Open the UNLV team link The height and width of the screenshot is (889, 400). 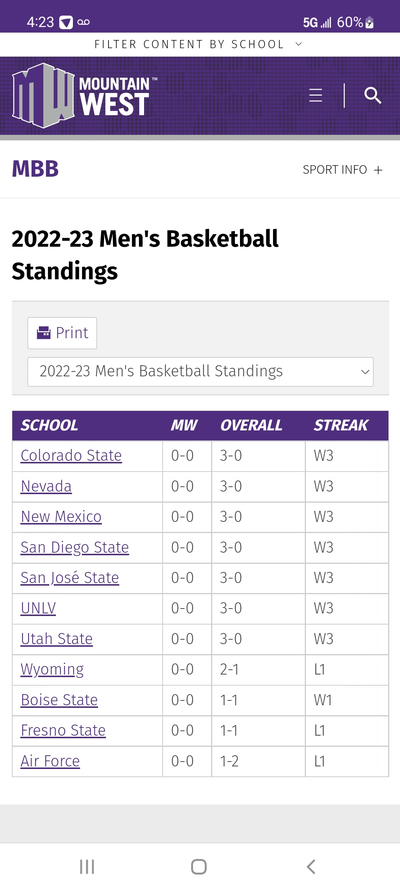(x=38, y=608)
